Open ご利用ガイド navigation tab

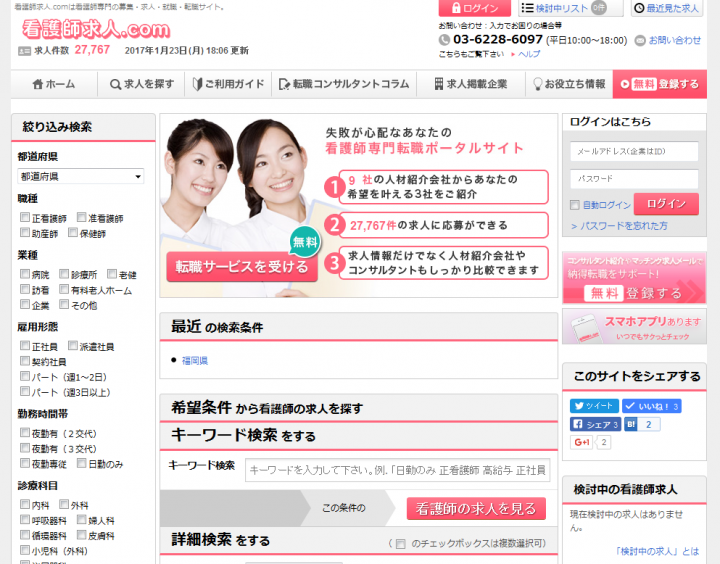228,84
